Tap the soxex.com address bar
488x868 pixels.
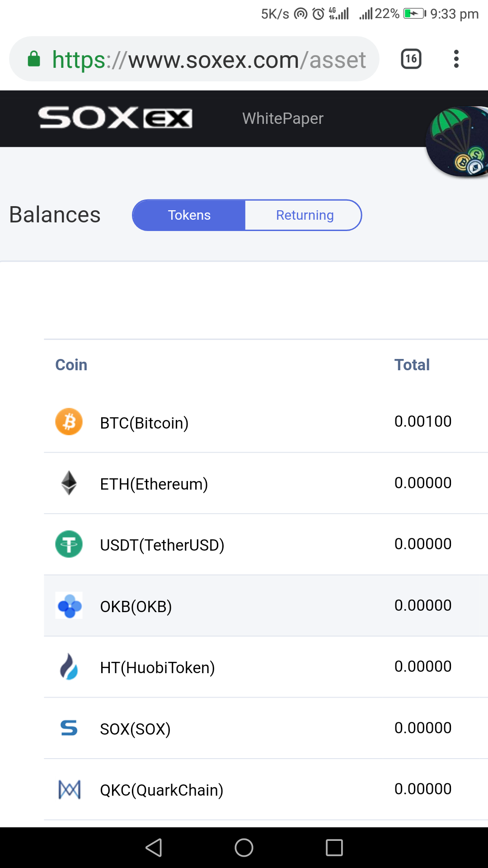[x=208, y=60]
